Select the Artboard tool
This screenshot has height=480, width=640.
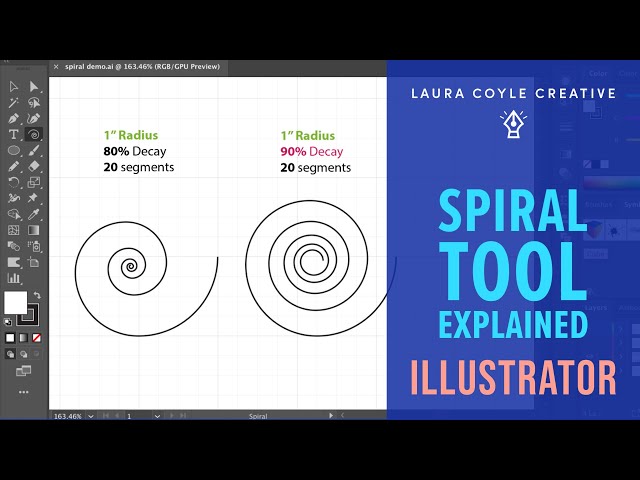pyautogui.click(x=34, y=262)
